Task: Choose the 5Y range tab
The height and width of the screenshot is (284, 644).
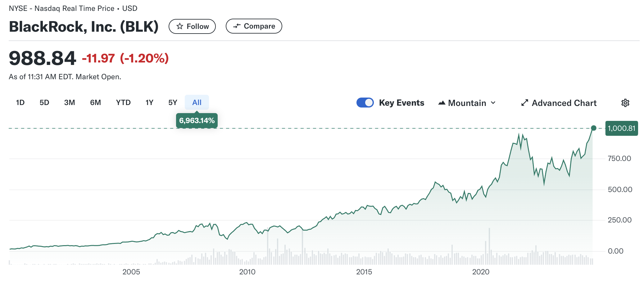Action: tap(173, 103)
